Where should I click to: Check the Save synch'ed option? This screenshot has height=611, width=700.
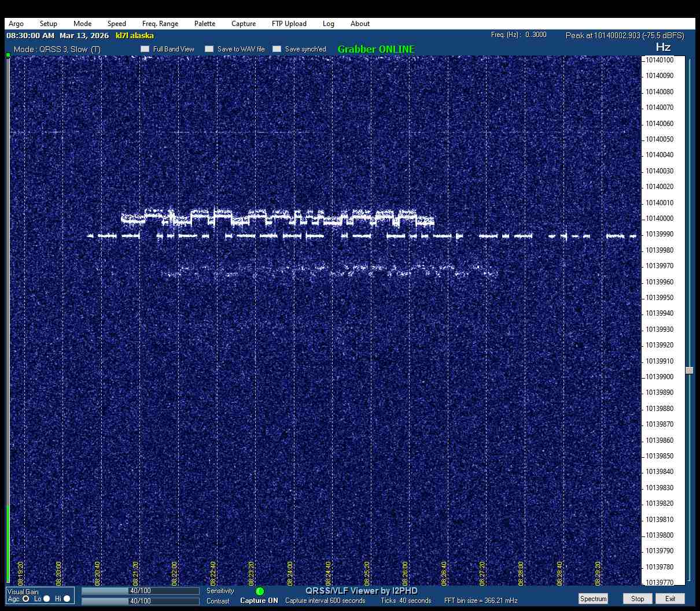(277, 49)
